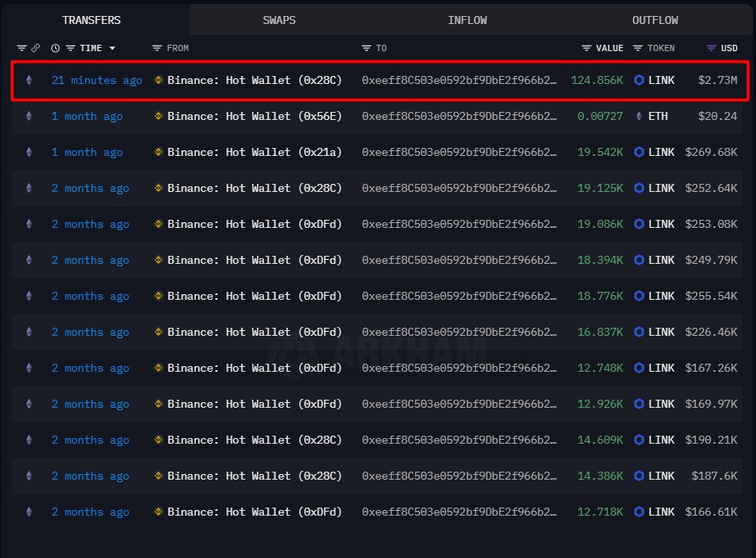This screenshot has width=756, height=558.
Task: Open the FROM column filter
Action: 157,48
